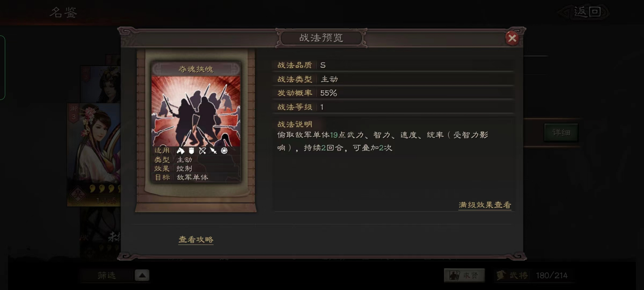Click the 名鉴 title tab
This screenshot has height=290, width=644.
pos(63,13)
